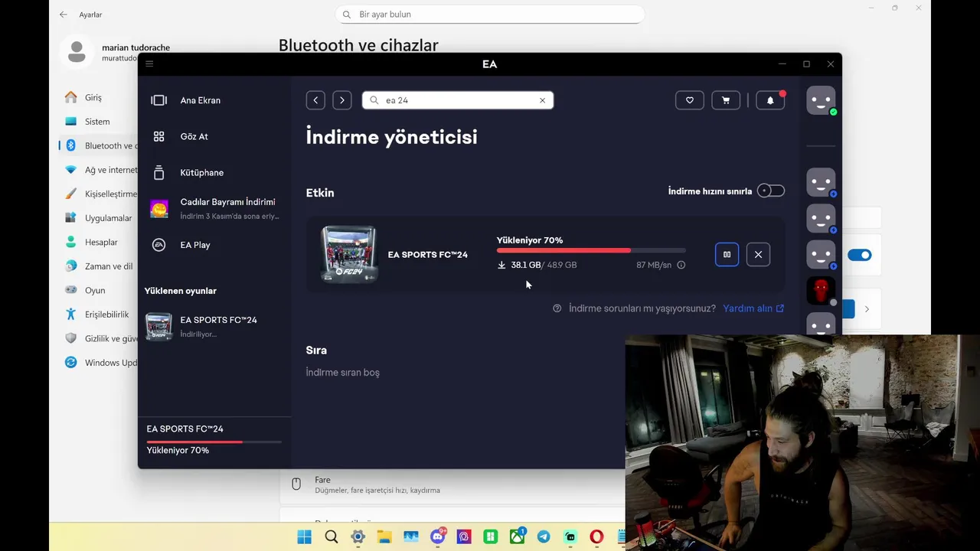Open File Explorer from the taskbar
This screenshot has height=551, width=980.
click(384, 537)
